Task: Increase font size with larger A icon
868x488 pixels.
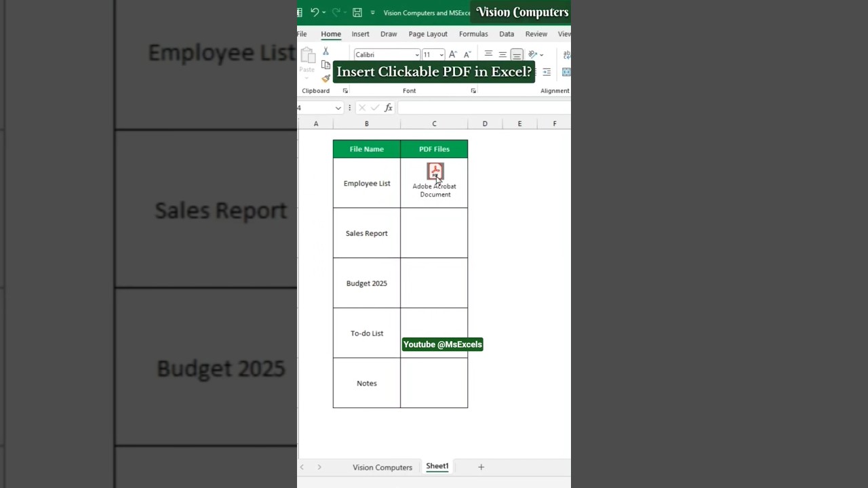Action: (453, 54)
